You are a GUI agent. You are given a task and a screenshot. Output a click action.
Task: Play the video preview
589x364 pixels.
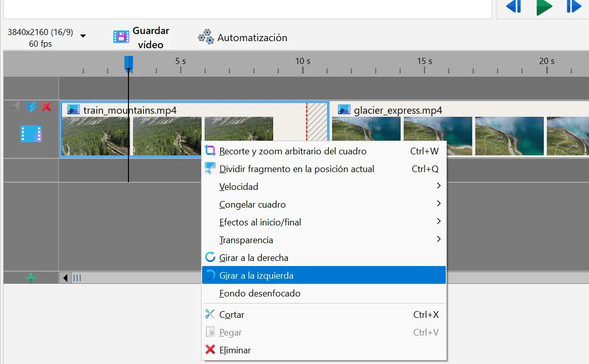pos(544,7)
